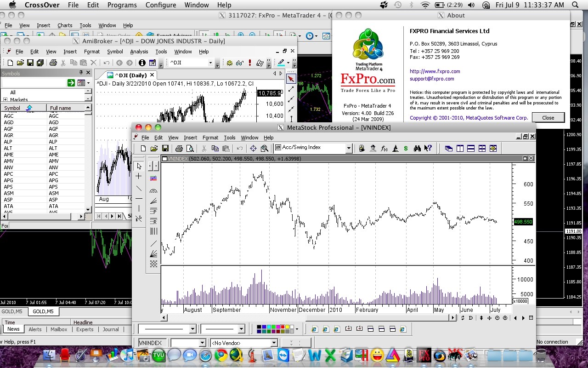Viewport: 588px width, 368px height.
Task: Pick the yellow color swatch in MetaStock palette
Action: pos(287,327)
